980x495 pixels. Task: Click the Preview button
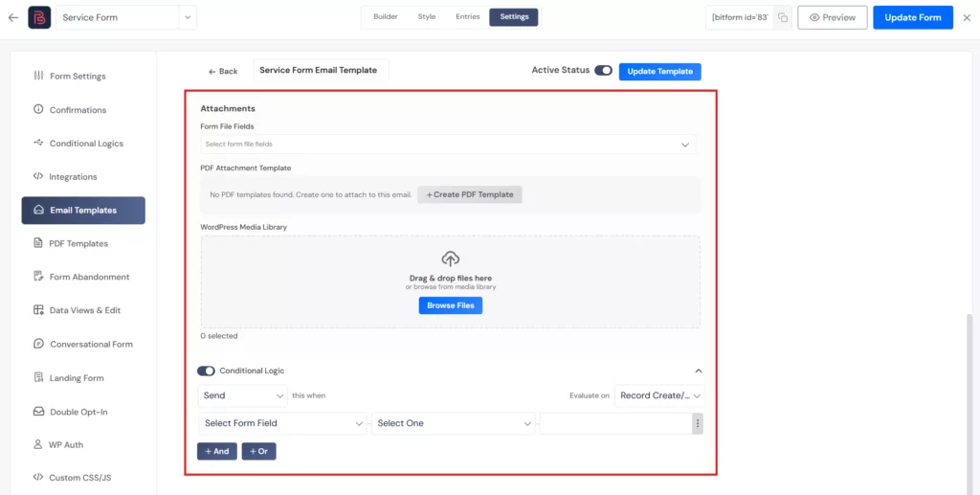point(832,17)
